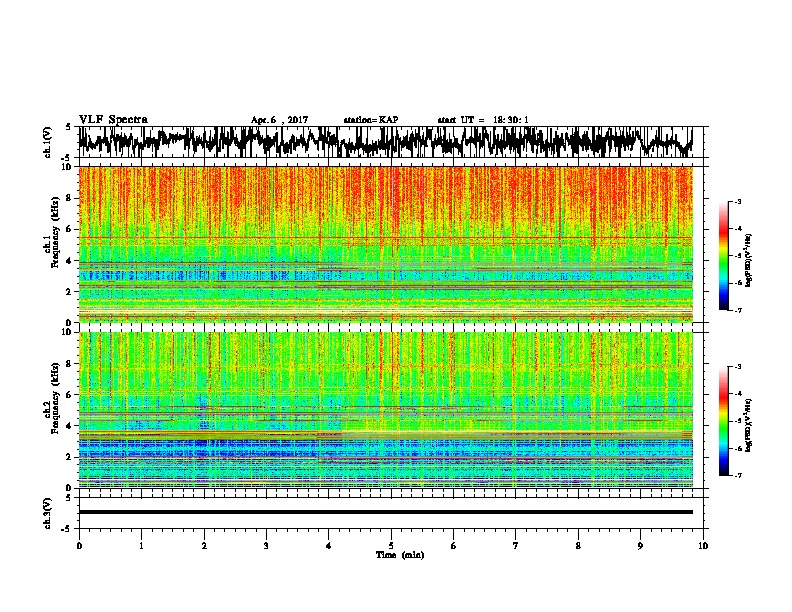
Task: Click the ch.1 voltage waveform trace
Action: click(385, 142)
